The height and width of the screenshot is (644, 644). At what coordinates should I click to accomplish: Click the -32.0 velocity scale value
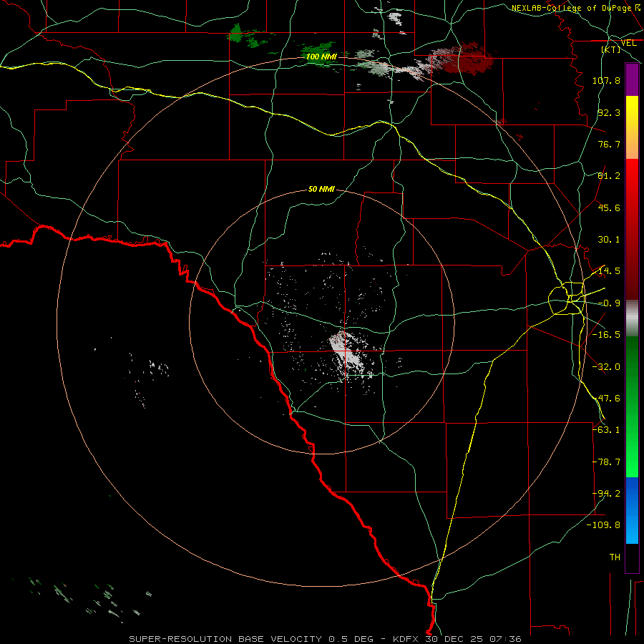[606, 367]
